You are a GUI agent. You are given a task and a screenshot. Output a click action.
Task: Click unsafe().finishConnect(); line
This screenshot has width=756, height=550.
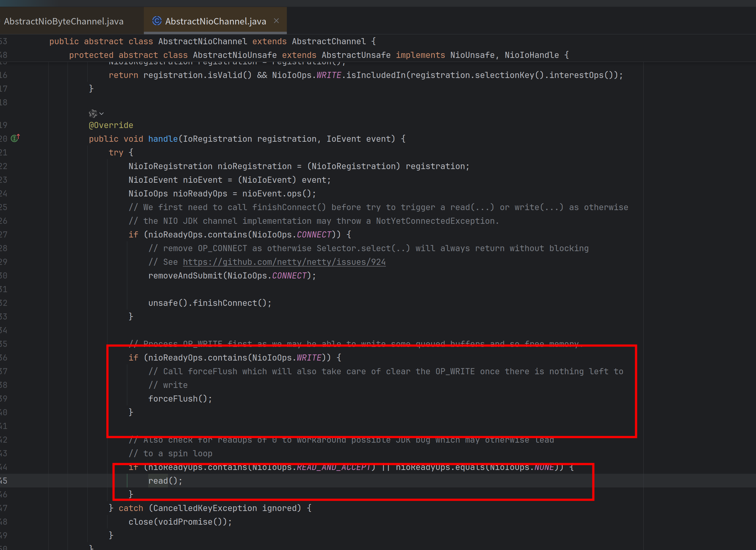point(210,303)
